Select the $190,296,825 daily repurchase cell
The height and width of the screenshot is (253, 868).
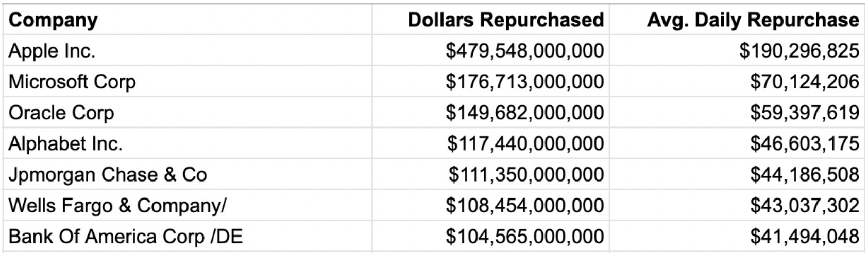point(799,51)
